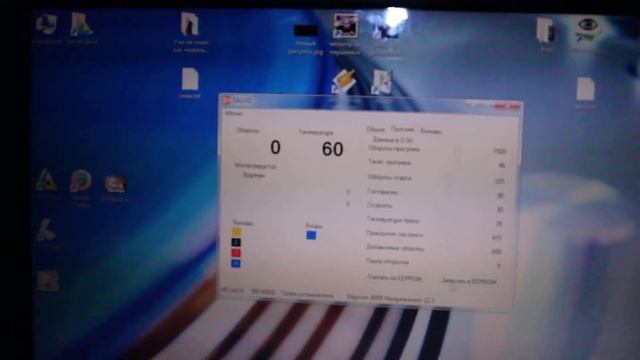Open the eye-shaped application desktop icon

587,30
